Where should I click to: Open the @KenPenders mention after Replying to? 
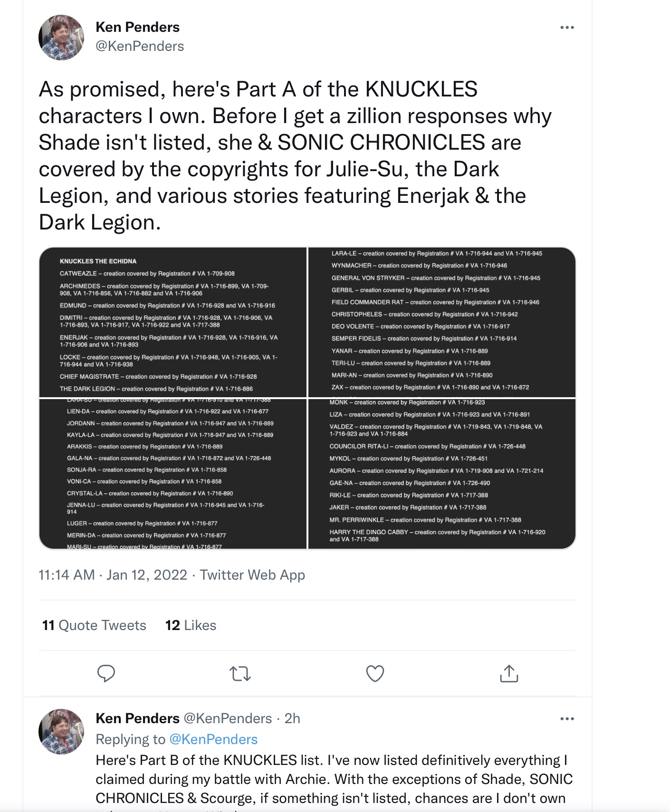pyautogui.click(x=213, y=739)
